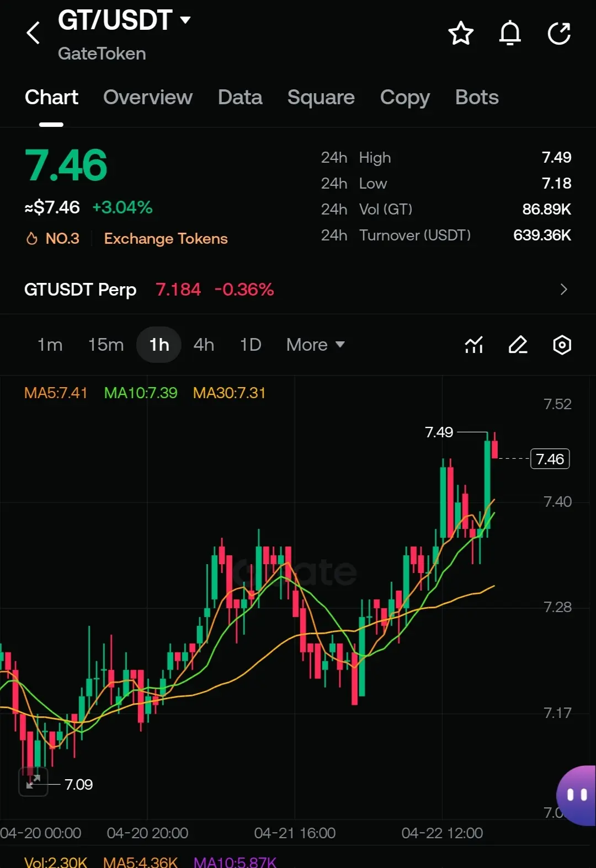Screen dimensions: 596x868
Task: Tap the flame NO.3 ranking icon
Action: [32, 239]
